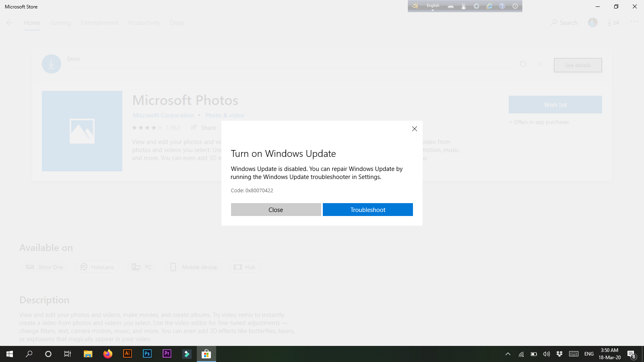Launch Firefox from taskbar
The width and height of the screenshot is (644, 362).
tap(108, 354)
